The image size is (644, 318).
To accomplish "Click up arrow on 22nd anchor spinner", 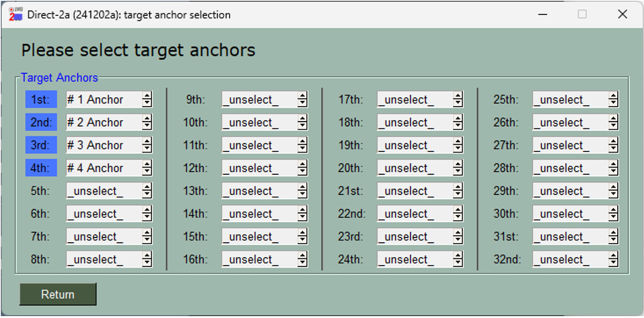I will click(x=458, y=210).
